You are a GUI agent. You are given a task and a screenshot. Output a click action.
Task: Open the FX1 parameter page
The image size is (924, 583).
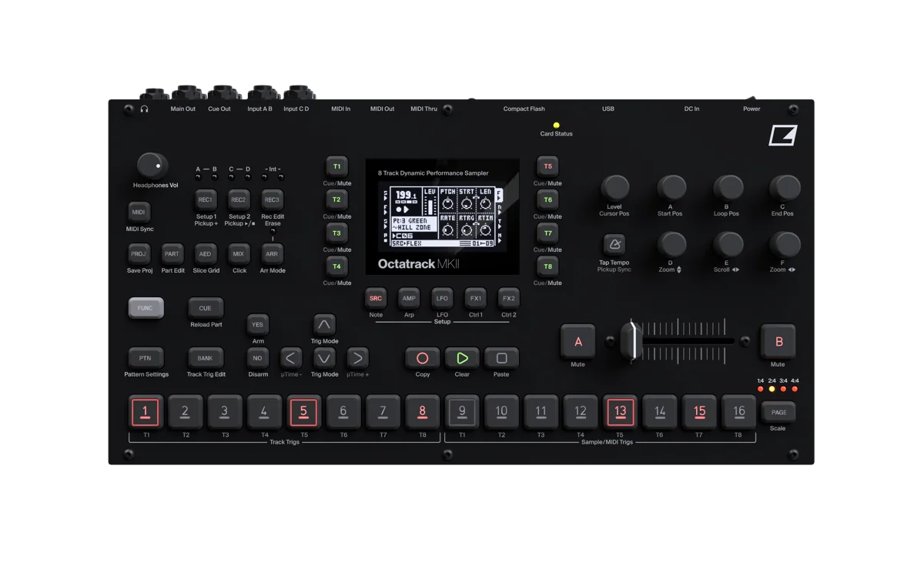(x=476, y=299)
